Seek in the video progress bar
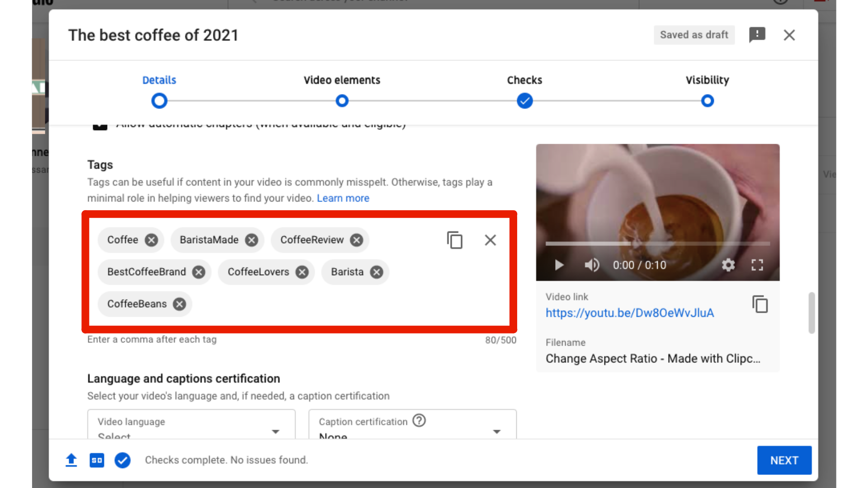This screenshot has height=488, width=868. tap(658, 244)
